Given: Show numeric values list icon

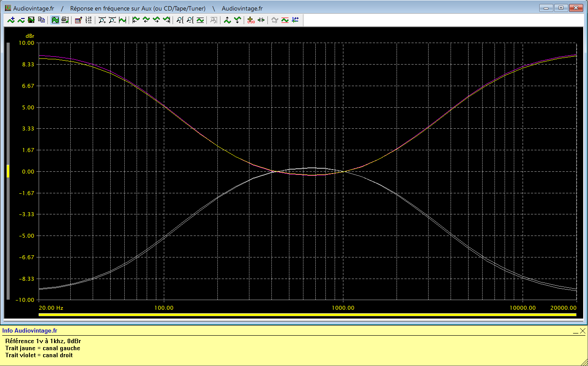Looking at the screenshot, I should [88, 20].
